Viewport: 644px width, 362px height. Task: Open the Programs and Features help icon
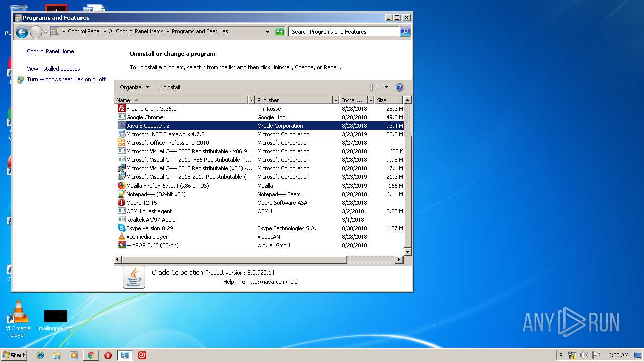click(400, 87)
